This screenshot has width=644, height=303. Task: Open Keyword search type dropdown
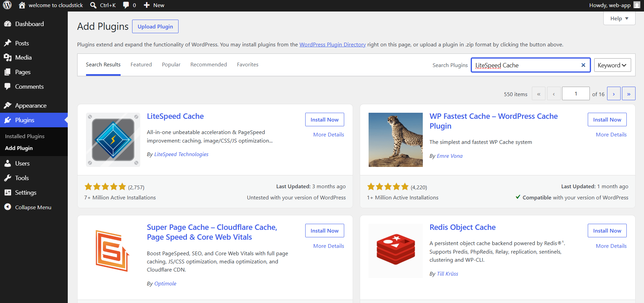tap(612, 65)
